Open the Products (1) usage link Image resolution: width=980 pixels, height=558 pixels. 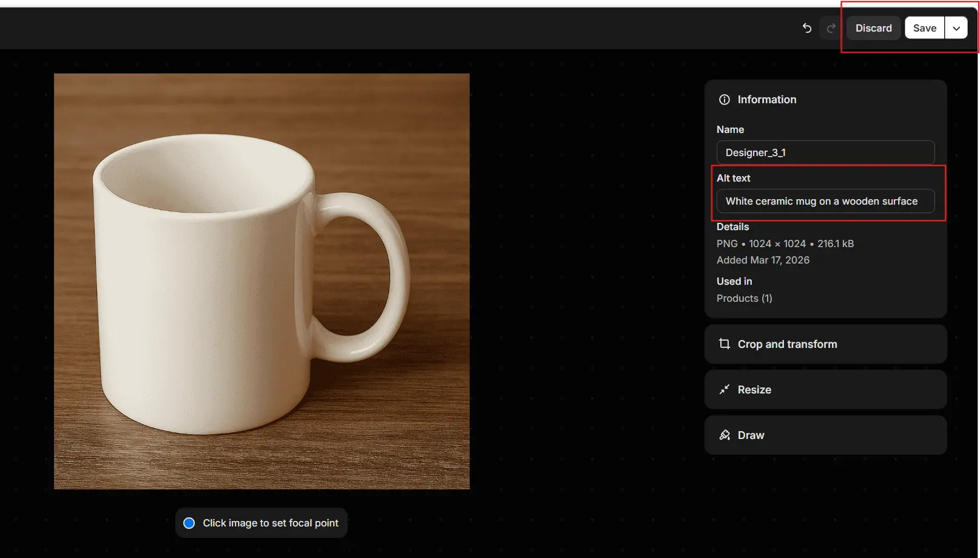point(744,298)
